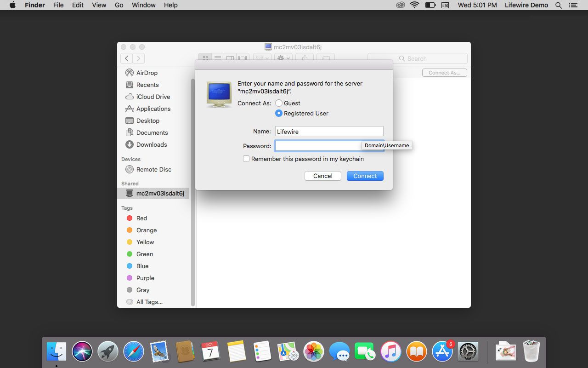Screen dimensions: 588x368
Task: Click the battery status icon
Action: click(x=430, y=5)
